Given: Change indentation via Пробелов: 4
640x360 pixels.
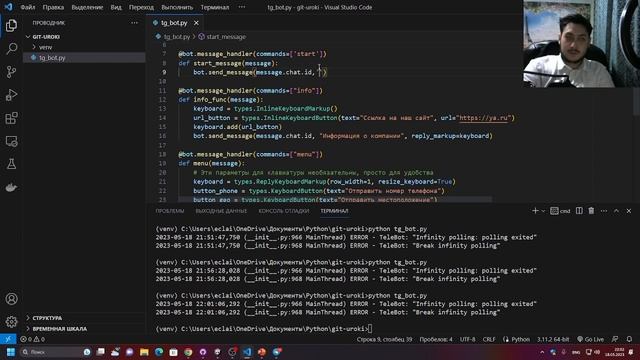Looking at the screenshot, I should [x=436, y=339].
